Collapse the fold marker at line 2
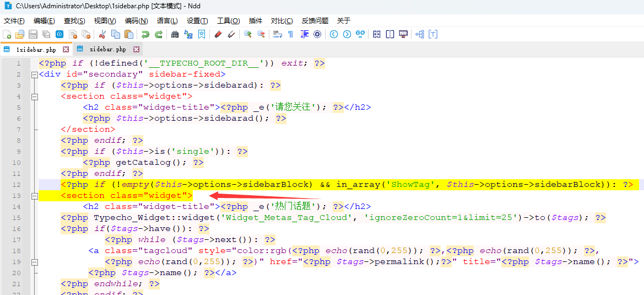The height and width of the screenshot is (295, 644). pos(35,74)
